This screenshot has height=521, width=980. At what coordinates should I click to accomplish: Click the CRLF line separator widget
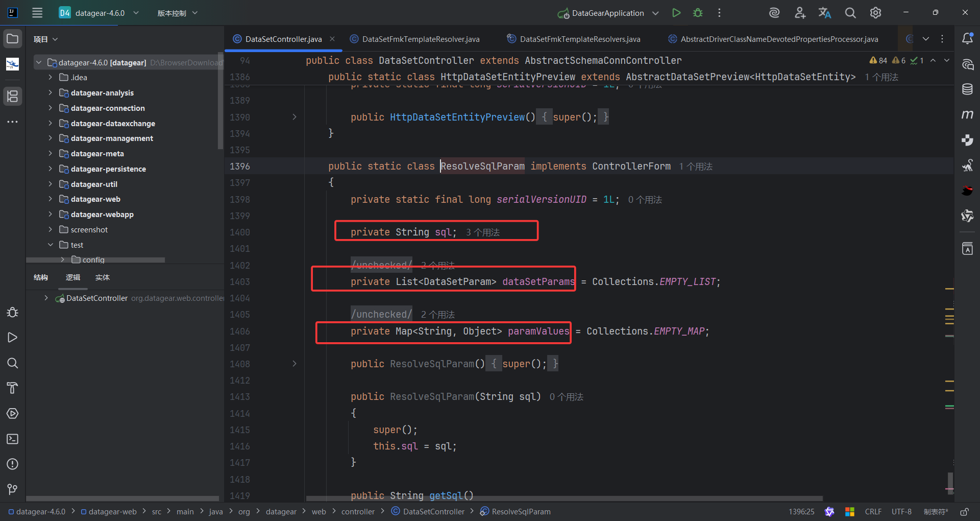point(873,512)
